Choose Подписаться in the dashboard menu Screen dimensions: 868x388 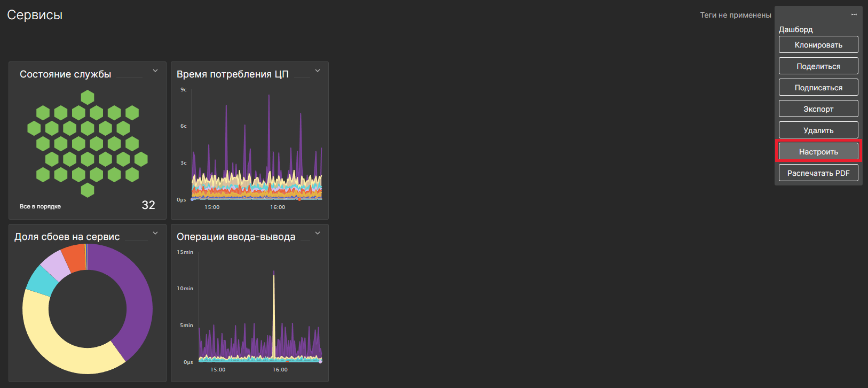818,88
